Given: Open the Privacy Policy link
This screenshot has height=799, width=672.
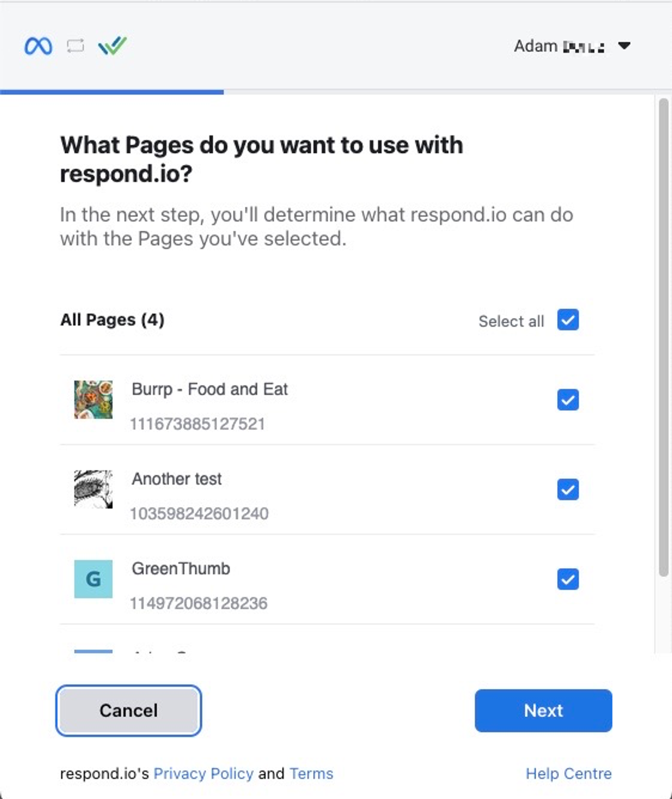Looking at the screenshot, I should pos(203,774).
